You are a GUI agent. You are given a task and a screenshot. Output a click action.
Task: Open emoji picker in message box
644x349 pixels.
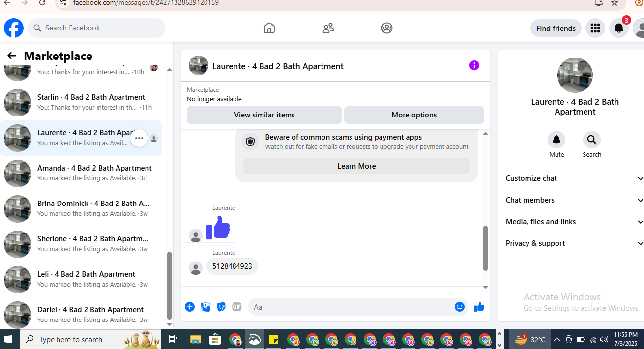click(x=460, y=307)
